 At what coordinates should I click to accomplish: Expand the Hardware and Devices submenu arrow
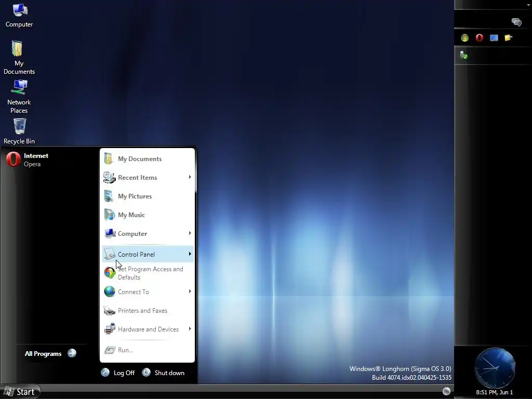point(190,329)
